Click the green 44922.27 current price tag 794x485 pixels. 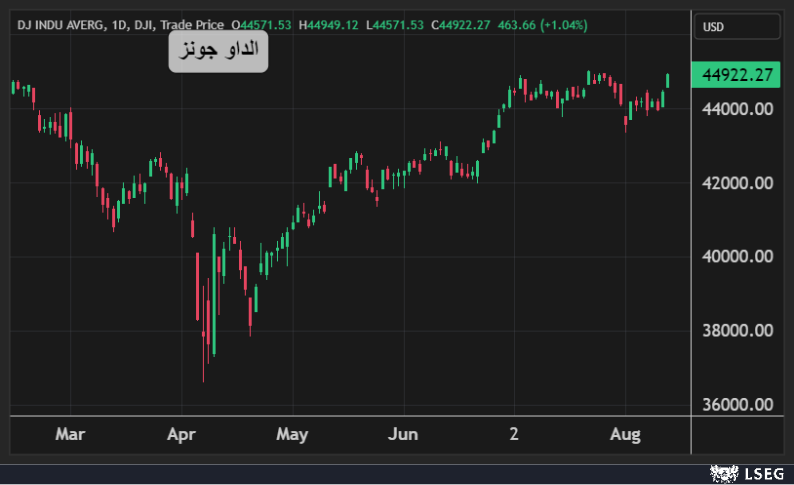tap(738, 76)
